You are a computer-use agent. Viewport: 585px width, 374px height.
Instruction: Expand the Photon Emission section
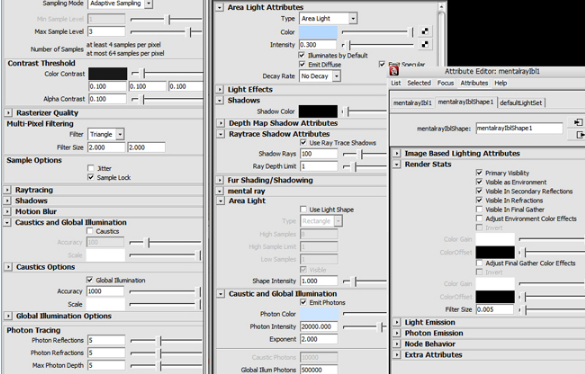tap(397, 333)
